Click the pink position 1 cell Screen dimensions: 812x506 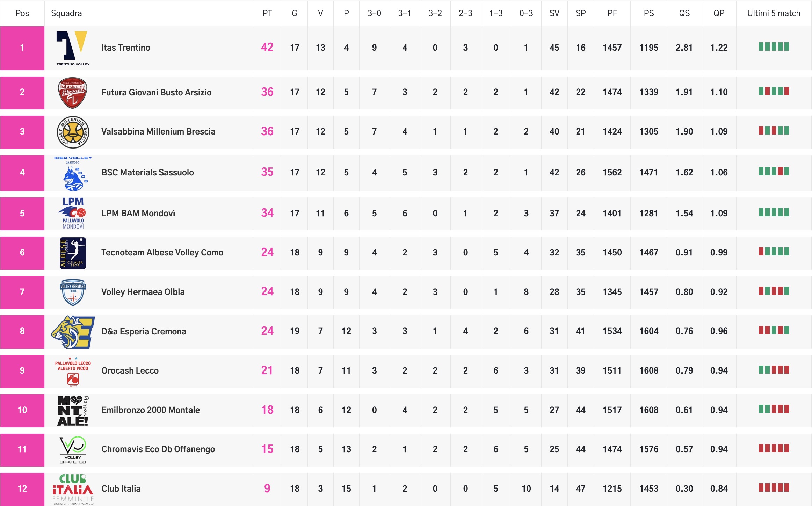pos(22,48)
